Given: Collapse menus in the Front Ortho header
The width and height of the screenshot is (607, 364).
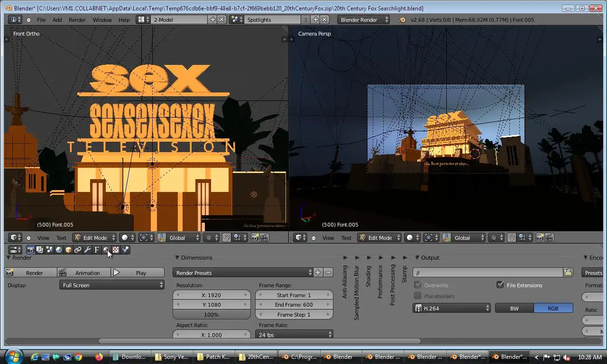Looking at the screenshot, I should click(x=28, y=238).
